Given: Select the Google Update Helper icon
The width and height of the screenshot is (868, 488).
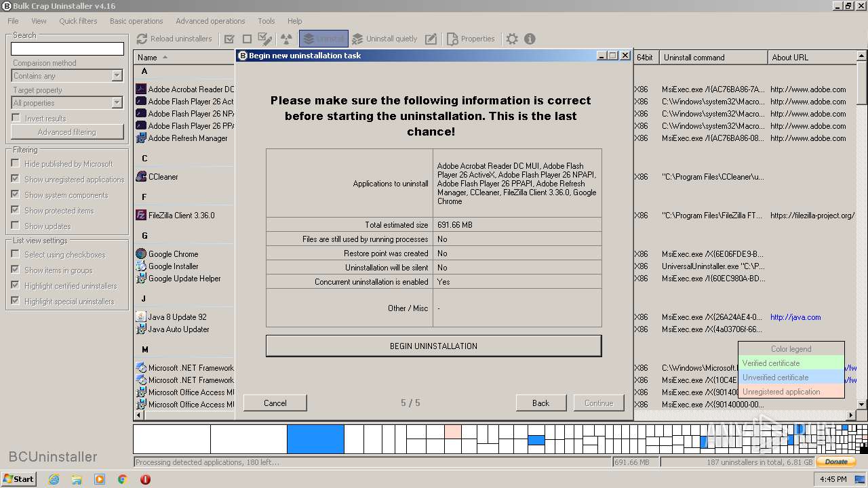Looking at the screenshot, I should click(141, 278).
